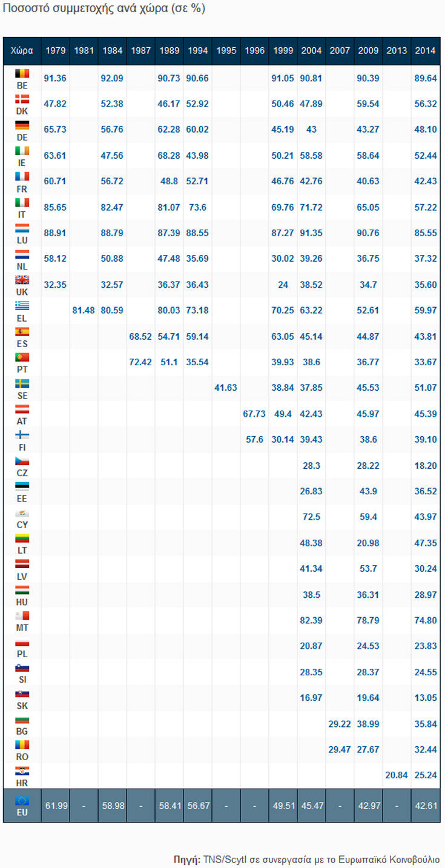The height and width of the screenshot is (868, 445).
Task: Select Slovakia's 2014 value 13.05
Action: [x=425, y=698]
